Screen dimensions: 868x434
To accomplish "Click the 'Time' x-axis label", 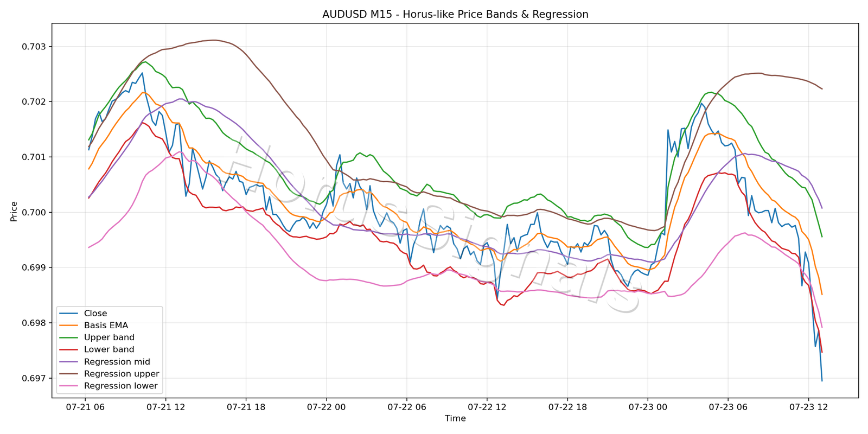I will pyautogui.click(x=455, y=418).
